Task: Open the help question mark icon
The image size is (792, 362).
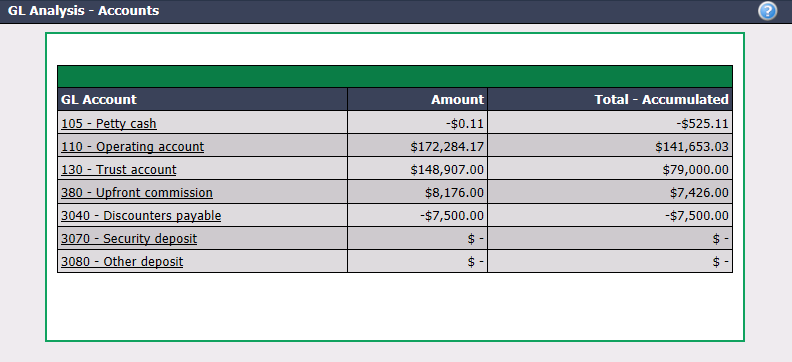Action: tap(767, 11)
